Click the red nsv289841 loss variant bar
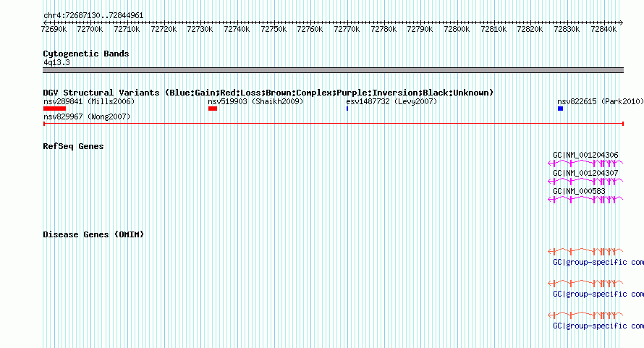The height and width of the screenshot is (348, 644). click(x=54, y=109)
